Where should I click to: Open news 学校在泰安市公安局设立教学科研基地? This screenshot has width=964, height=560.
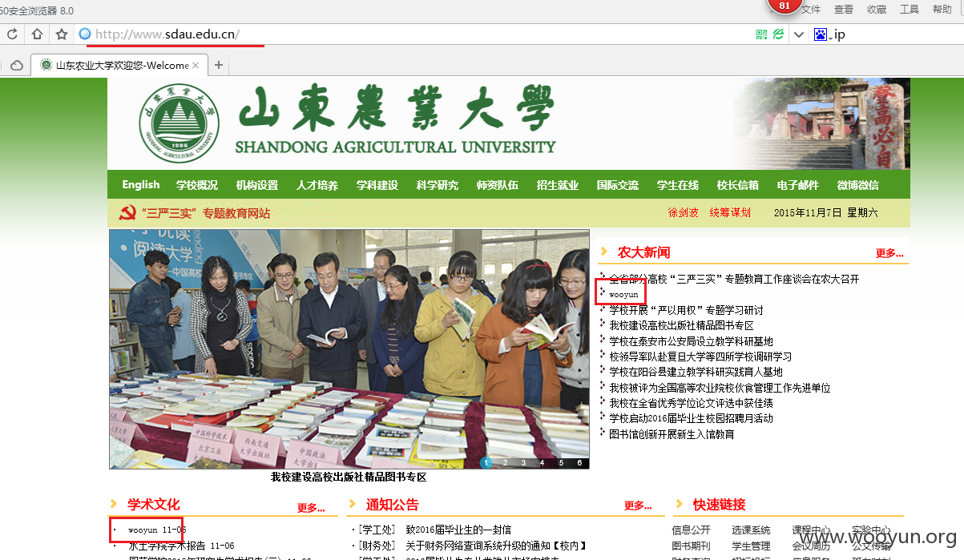coord(691,341)
